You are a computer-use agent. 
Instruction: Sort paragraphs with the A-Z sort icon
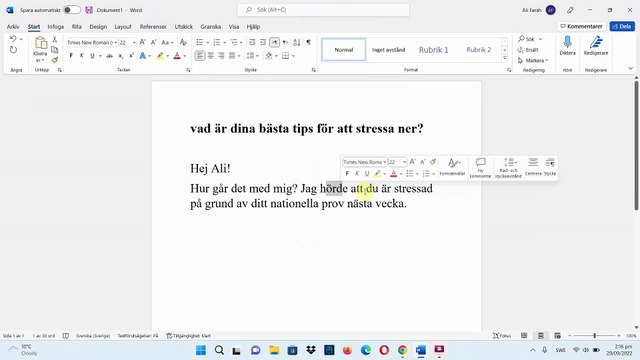[297, 42]
